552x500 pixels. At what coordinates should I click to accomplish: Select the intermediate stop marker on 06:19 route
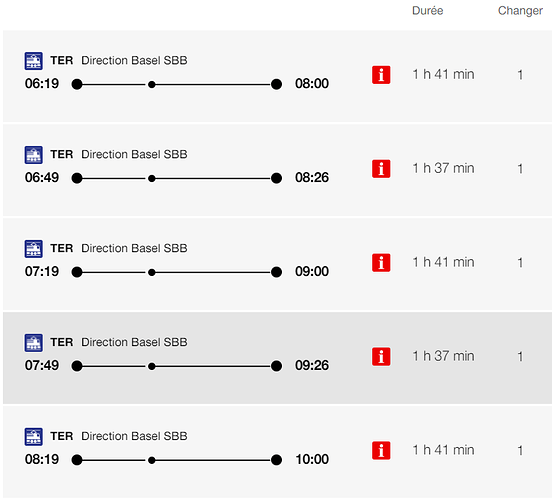(152, 85)
